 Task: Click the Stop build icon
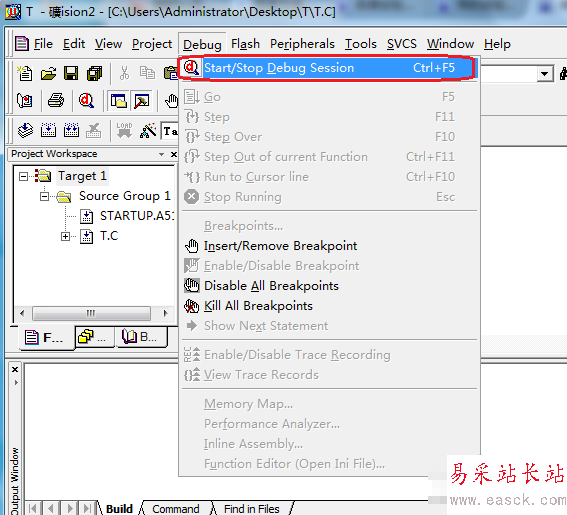pyautogui.click(x=94, y=131)
